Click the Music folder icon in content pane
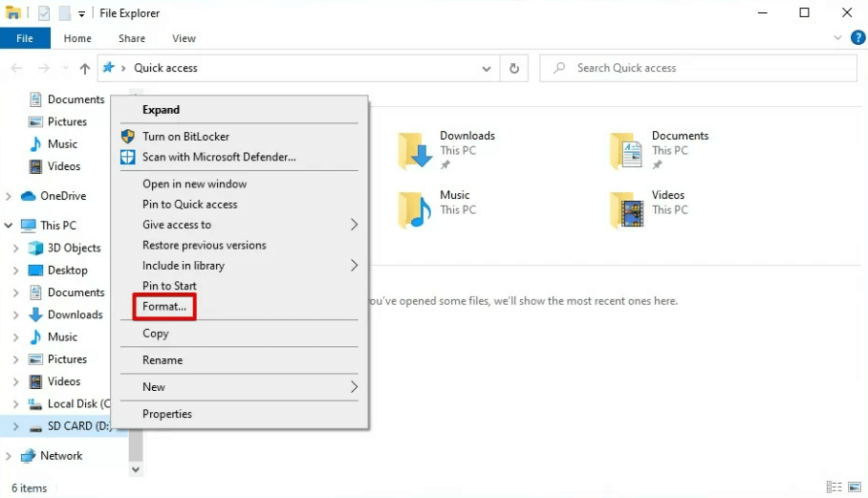Screen dimensions: 868x498 point(415,209)
